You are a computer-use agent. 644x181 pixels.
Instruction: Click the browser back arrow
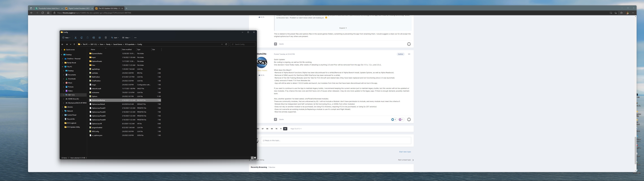coord(31,13)
